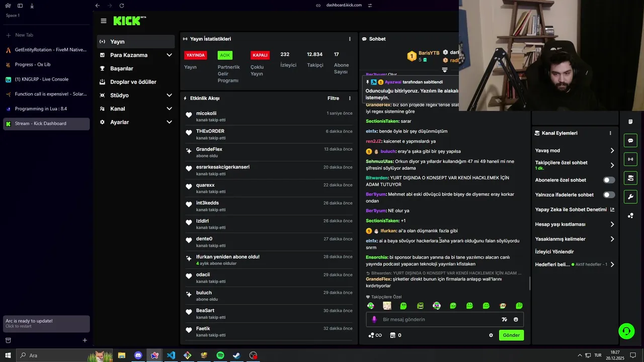Click the notes icon in right rail
The width and height of the screenshot is (644, 362).
[630, 122]
